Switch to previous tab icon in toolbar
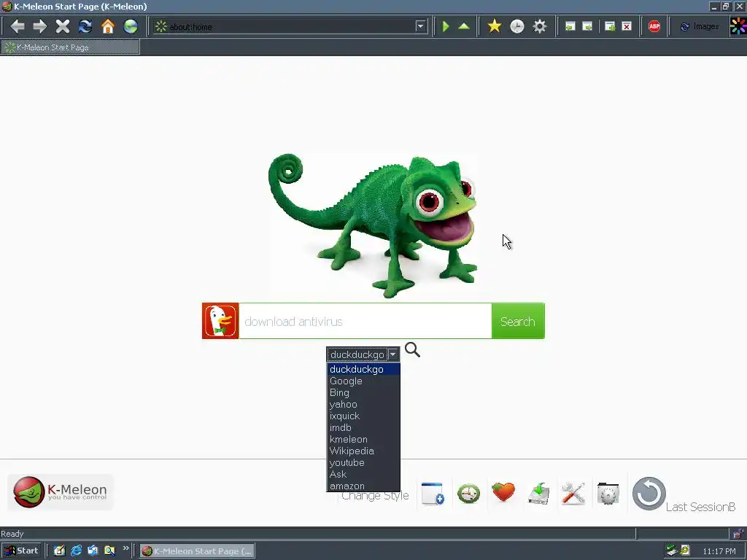Screen dimensions: 747x560 (570, 26)
